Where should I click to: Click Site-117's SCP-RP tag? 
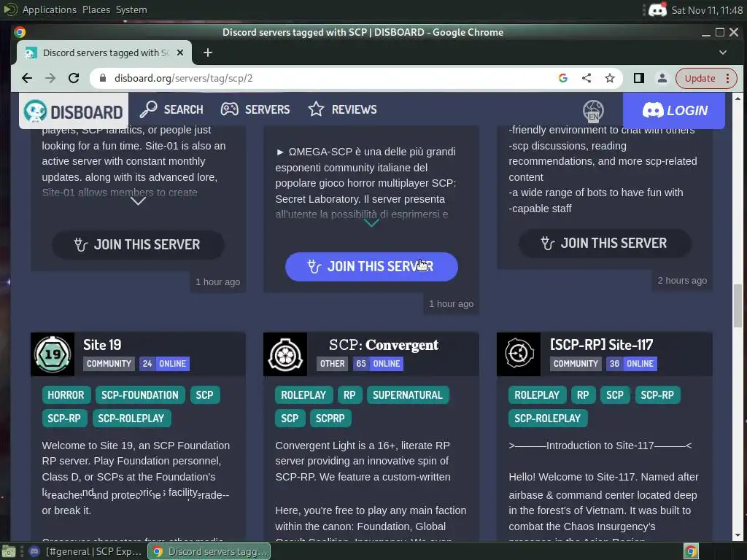657,394
